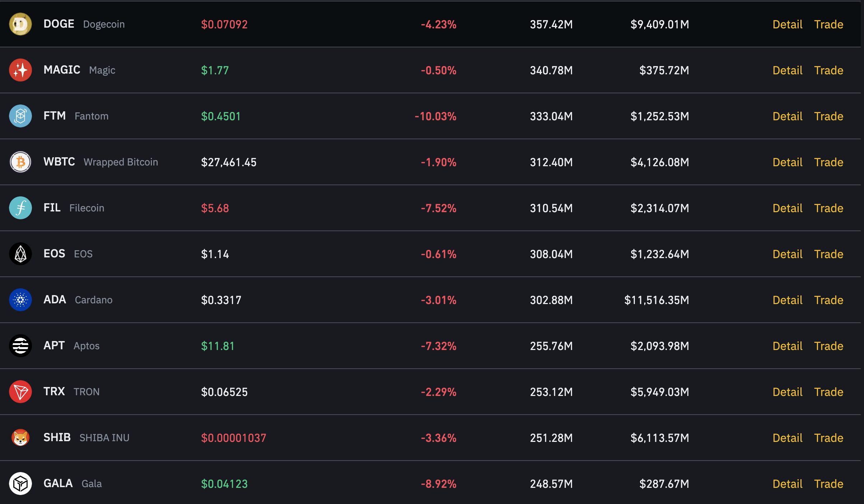Click the EOS black logo icon
The height and width of the screenshot is (504, 864).
(20, 254)
